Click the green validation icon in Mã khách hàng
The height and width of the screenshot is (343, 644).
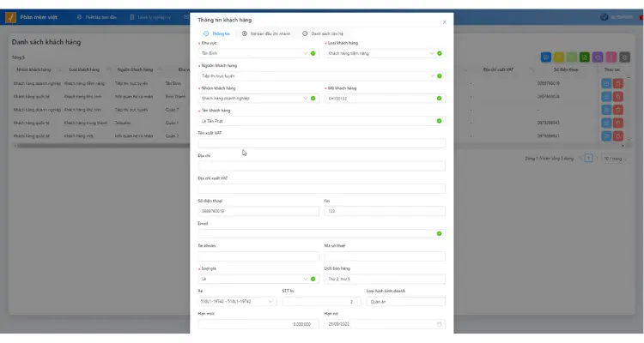click(439, 99)
